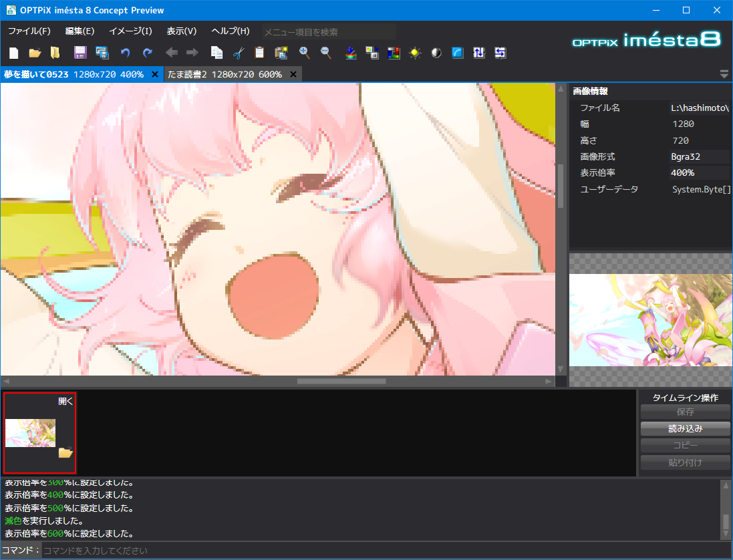The width and height of the screenshot is (733, 560).
Task: Click the blue tone curve icon
Action: click(x=458, y=53)
